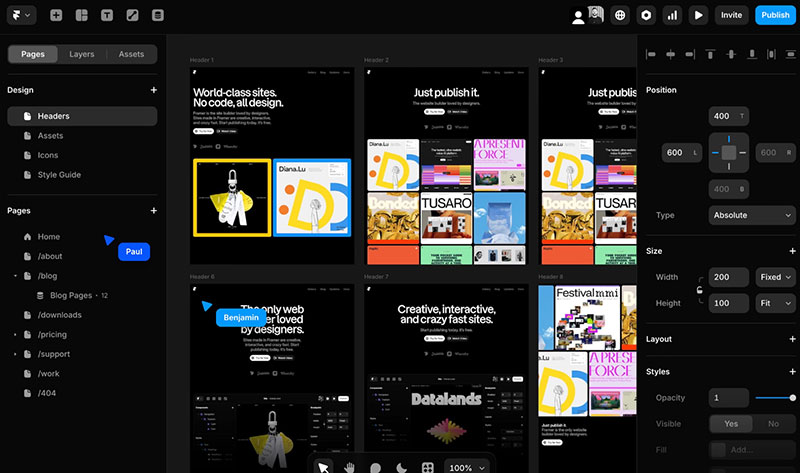The image size is (800, 473).
Task: Open the 100% zoom dropdown
Action: point(467,467)
